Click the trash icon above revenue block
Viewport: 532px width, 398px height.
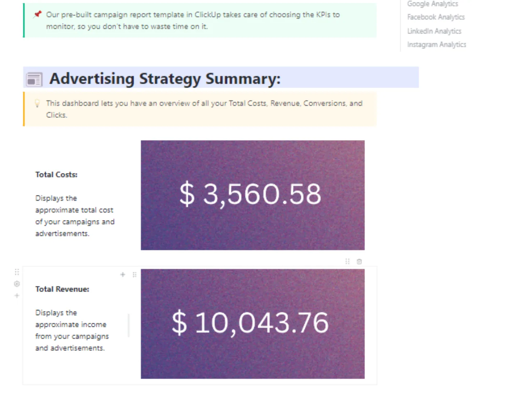click(359, 262)
